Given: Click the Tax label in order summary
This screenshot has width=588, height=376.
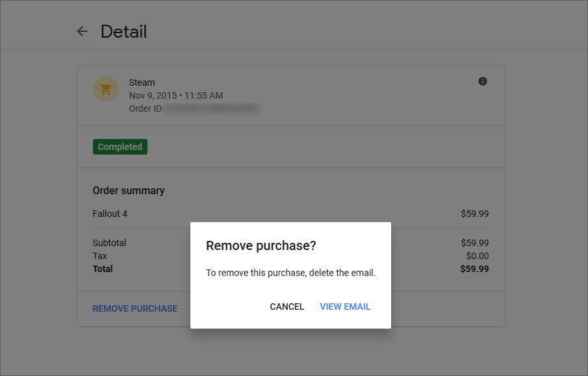Looking at the screenshot, I should (99, 256).
